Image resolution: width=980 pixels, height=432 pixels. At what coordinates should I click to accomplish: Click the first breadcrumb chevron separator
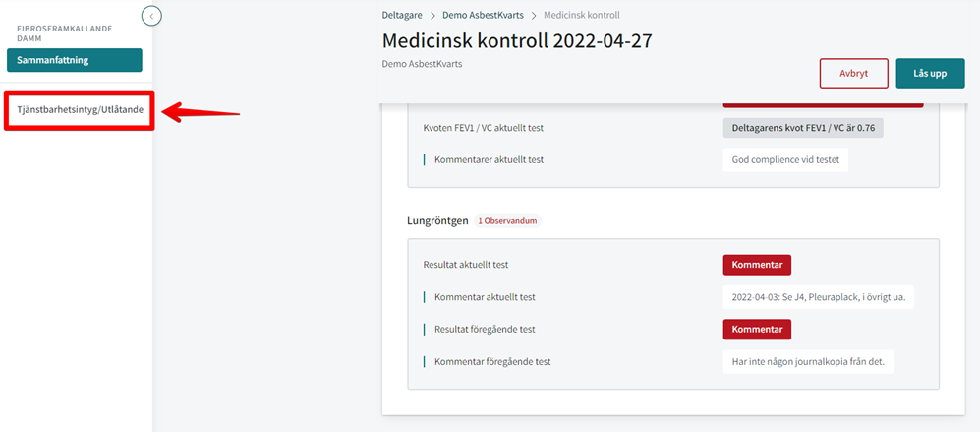point(432,15)
